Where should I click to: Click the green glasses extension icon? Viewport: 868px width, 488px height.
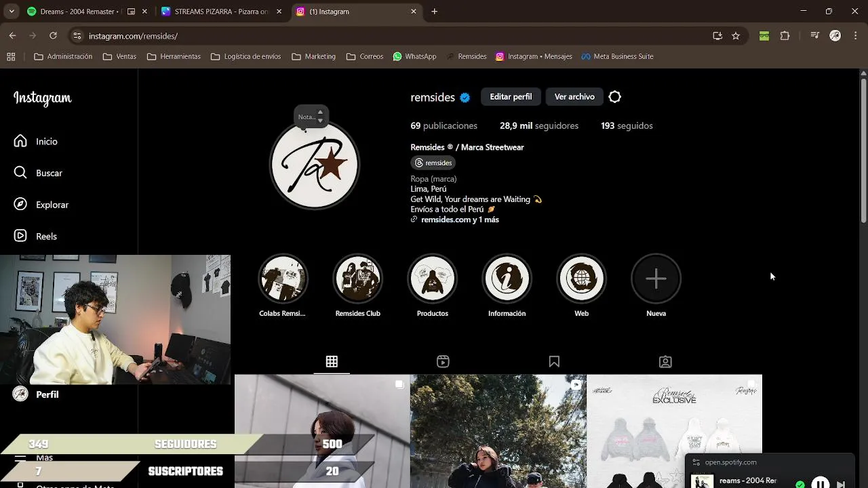(764, 36)
